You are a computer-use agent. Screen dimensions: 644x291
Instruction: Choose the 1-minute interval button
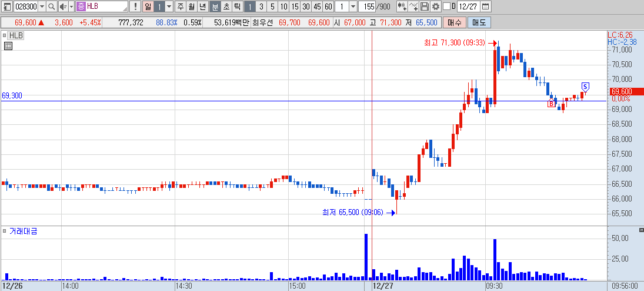250,6
